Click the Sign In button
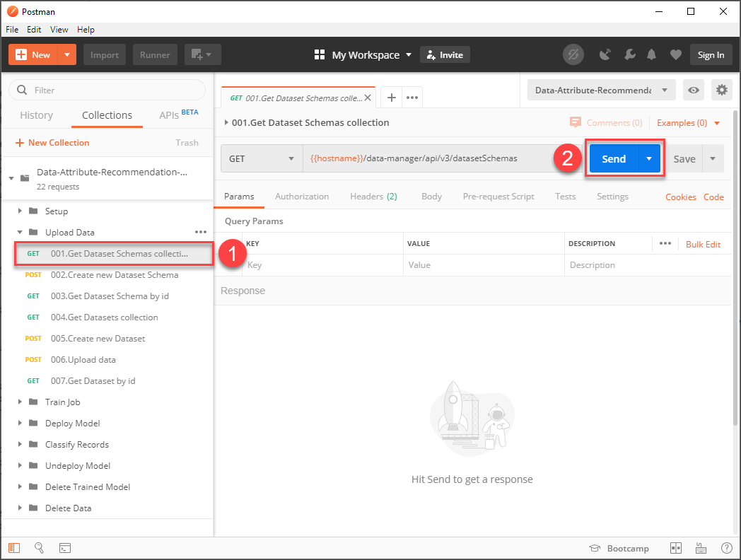The width and height of the screenshot is (741, 560). (x=711, y=55)
